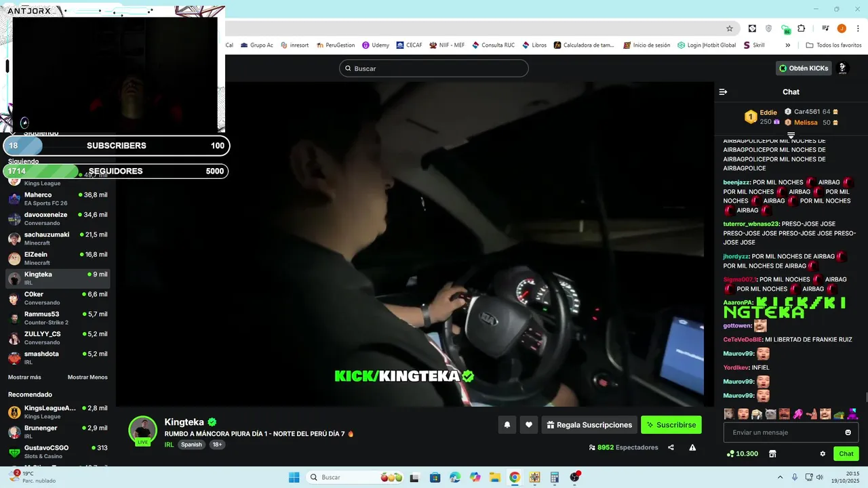Show more bookmarks with double chevron

[x=787, y=45]
